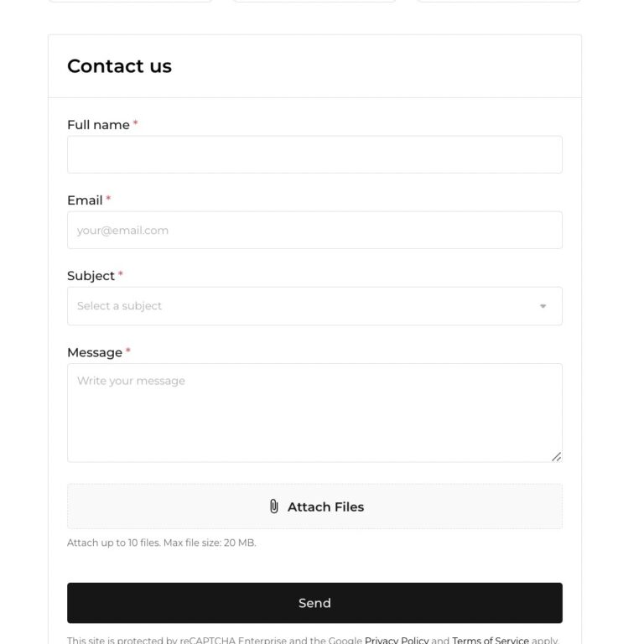Submit the form with Send button
The height and width of the screenshot is (644, 644).
pyautogui.click(x=314, y=603)
